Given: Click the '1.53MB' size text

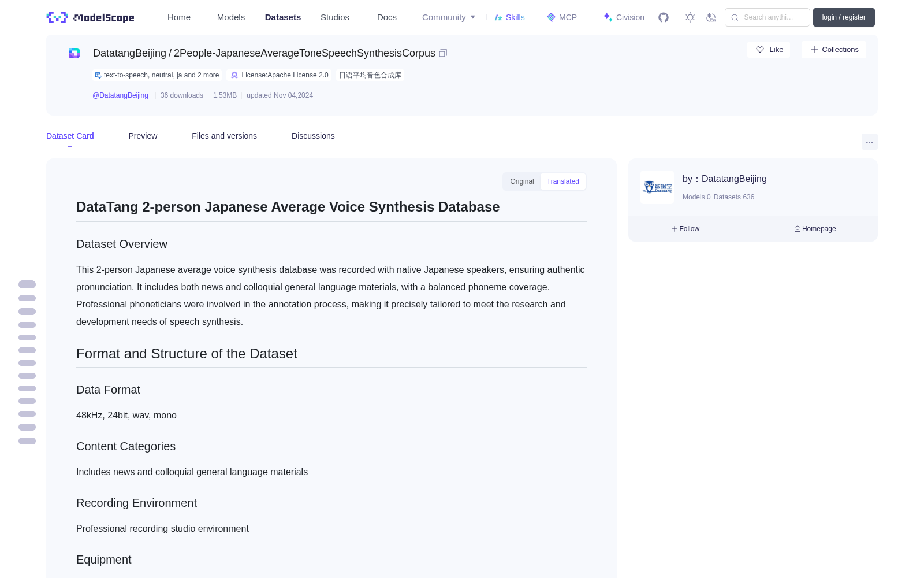Looking at the screenshot, I should pyautogui.click(x=225, y=95).
